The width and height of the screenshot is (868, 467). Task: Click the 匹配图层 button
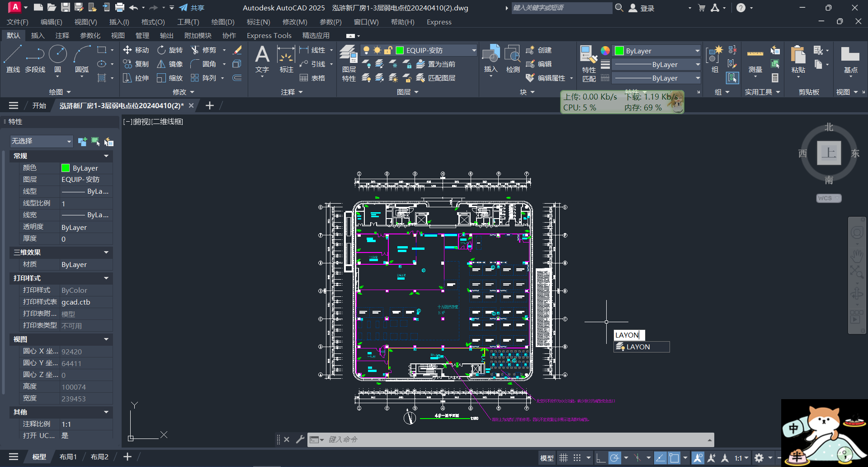tap(436, 78)
